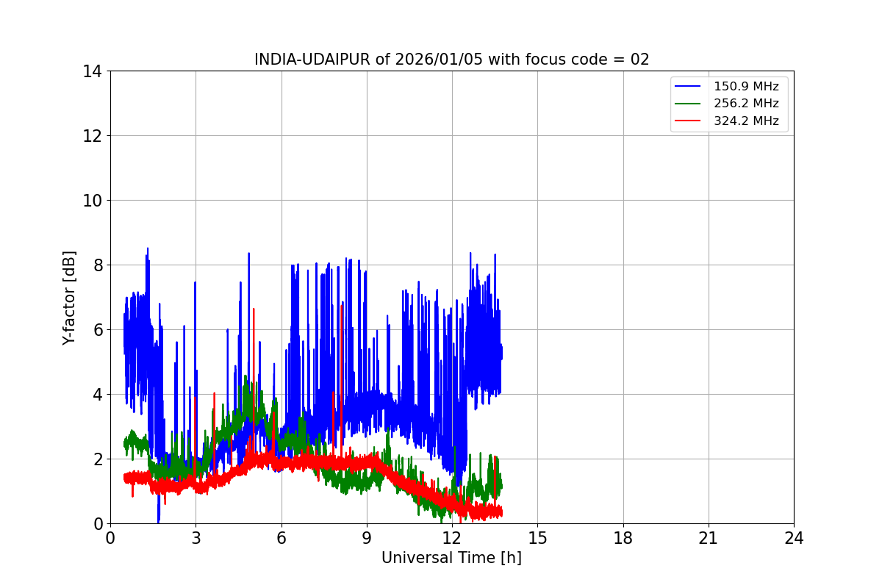Click the blue line sample in legend
The height and width of the screenshot is (588, 882).
click(689, 87)
